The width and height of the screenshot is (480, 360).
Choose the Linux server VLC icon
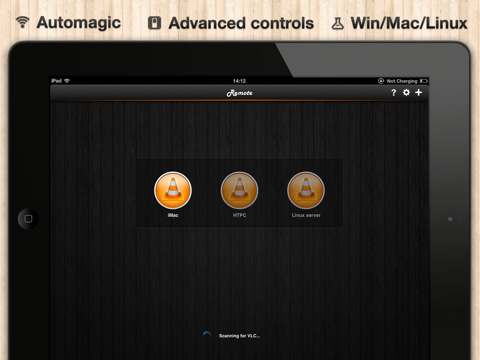click(306, 190)
